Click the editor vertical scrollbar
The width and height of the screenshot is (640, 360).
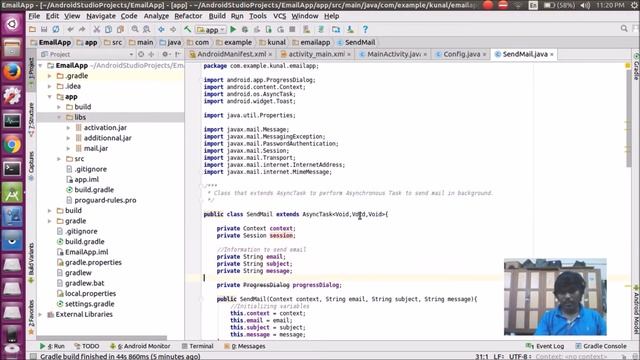pos(629,118)
